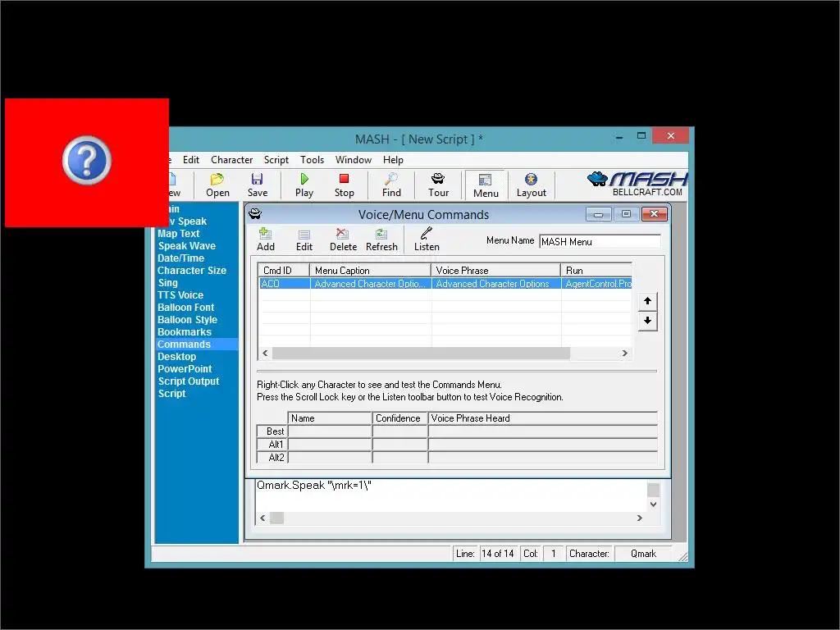
Task: Toggle the Menu toolbar button
Action: tap(486, 185)
